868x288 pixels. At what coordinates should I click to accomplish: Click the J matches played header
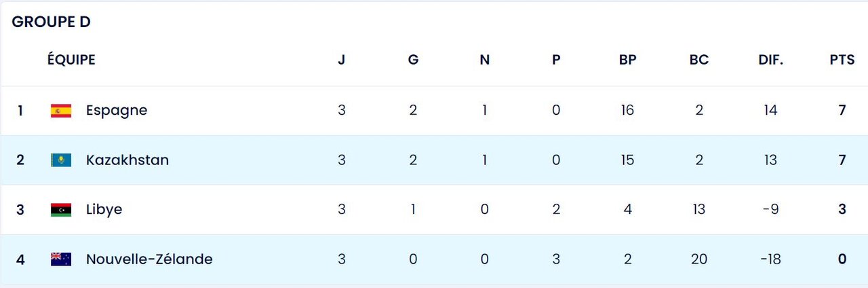[x=342, y=60]
